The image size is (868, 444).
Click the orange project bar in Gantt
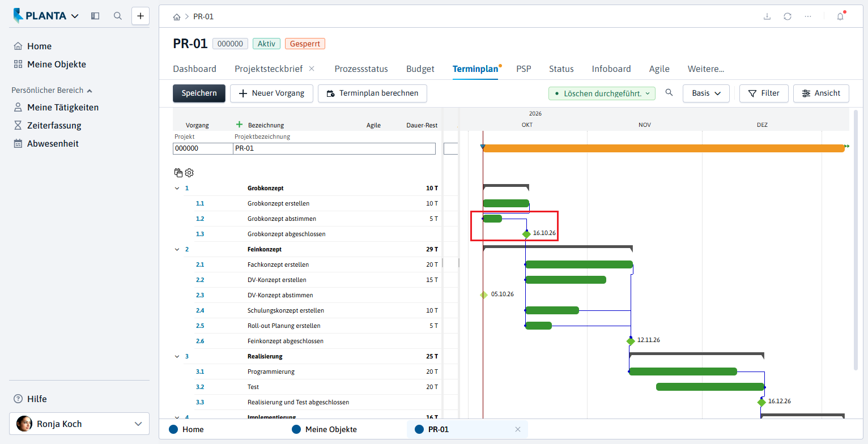tap(663, 148)
